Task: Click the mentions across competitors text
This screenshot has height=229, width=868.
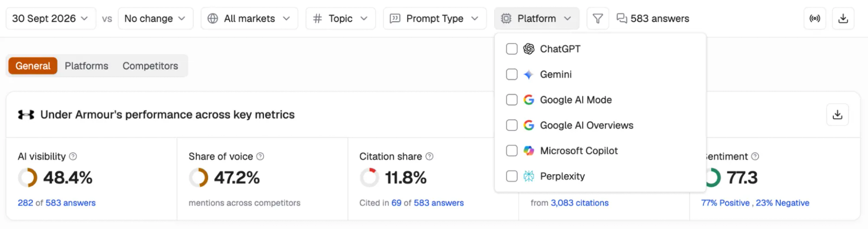Action: pos(245,203)
